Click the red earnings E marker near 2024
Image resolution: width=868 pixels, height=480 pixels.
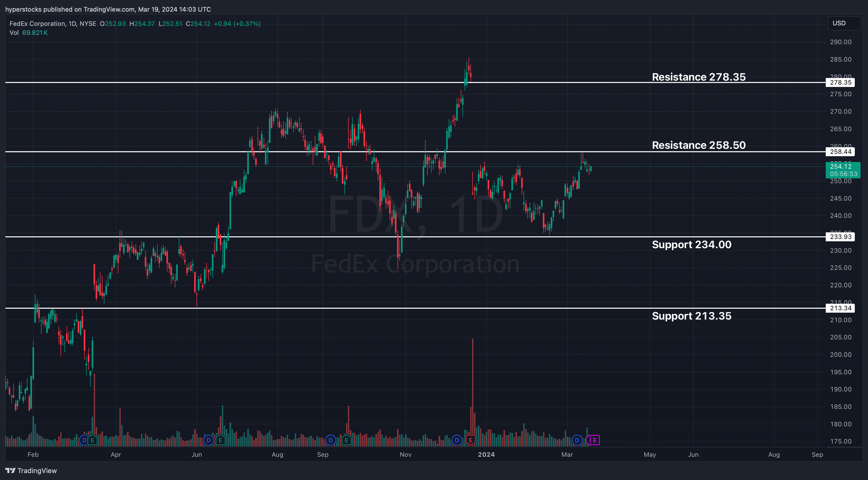[470, 440]
